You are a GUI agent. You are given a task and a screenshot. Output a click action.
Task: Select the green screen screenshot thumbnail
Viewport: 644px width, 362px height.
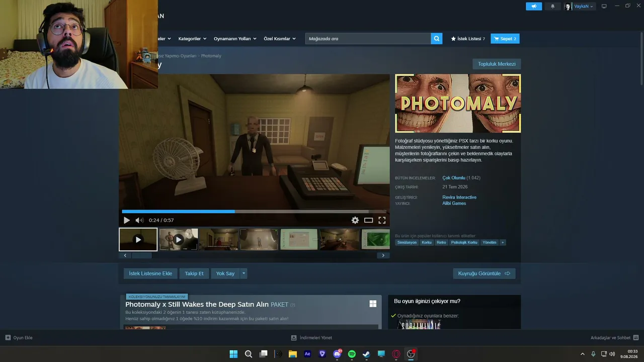(x=375, y=239)
